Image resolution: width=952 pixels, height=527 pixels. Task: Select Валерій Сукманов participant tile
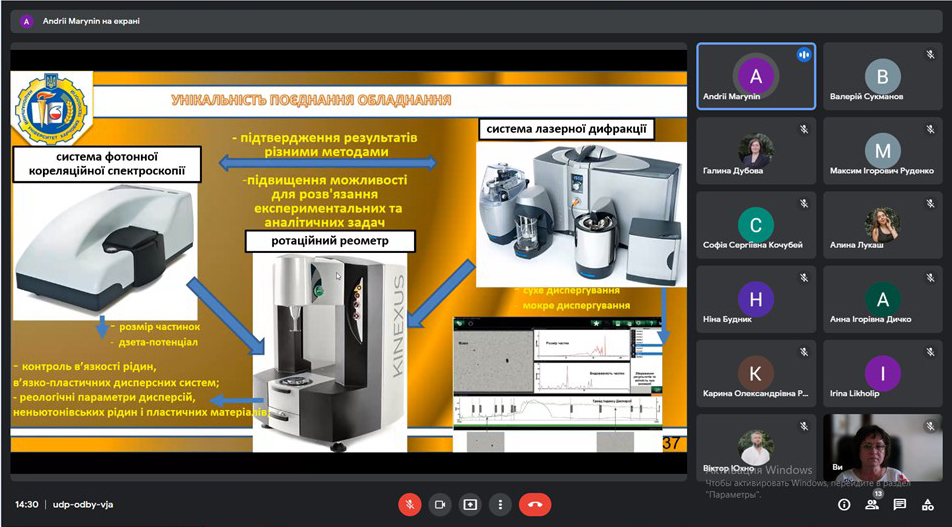[883, 76]
